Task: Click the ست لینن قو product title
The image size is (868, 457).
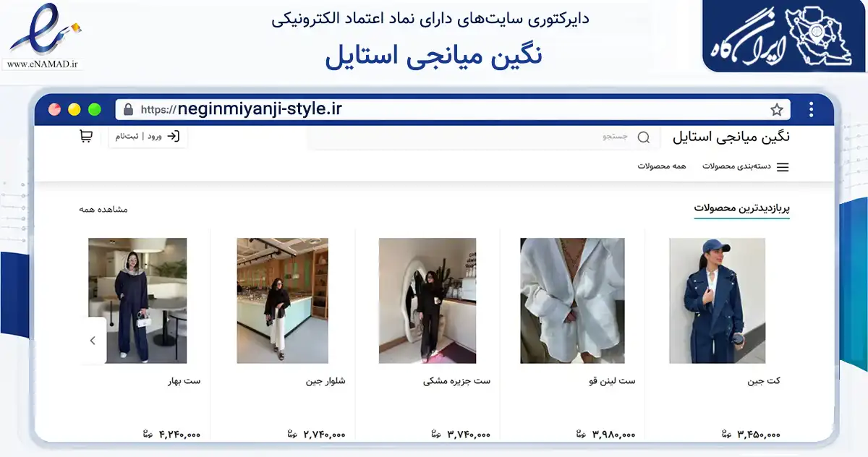Action: 612,381
